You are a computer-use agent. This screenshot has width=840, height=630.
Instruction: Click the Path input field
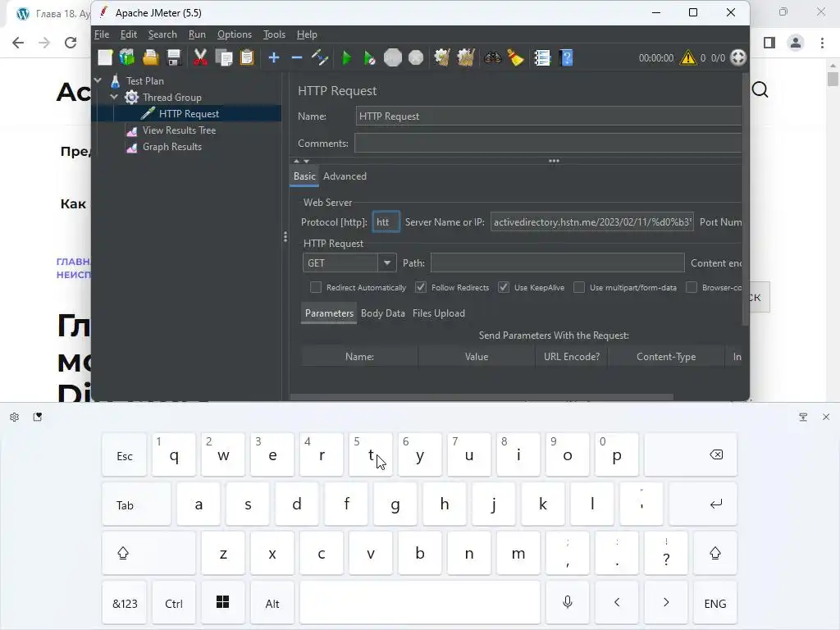pos(557,263)
